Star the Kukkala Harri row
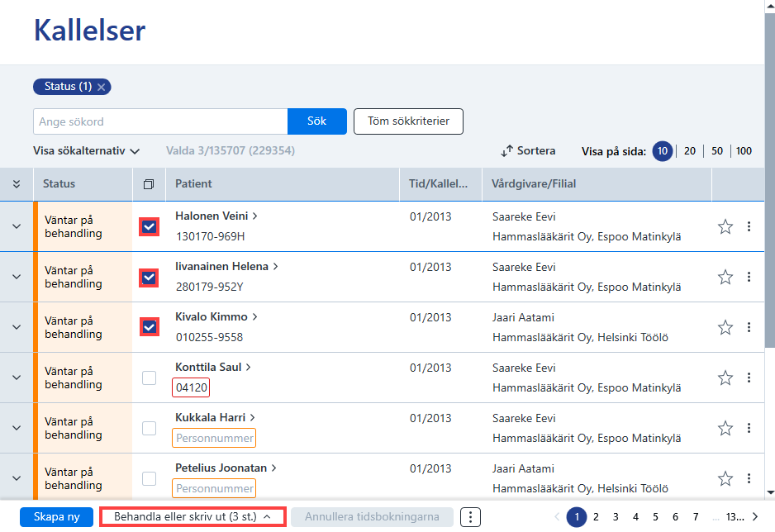Image resolution: width=775 pixels, height=532 pixels. click(x=725, y=428)
